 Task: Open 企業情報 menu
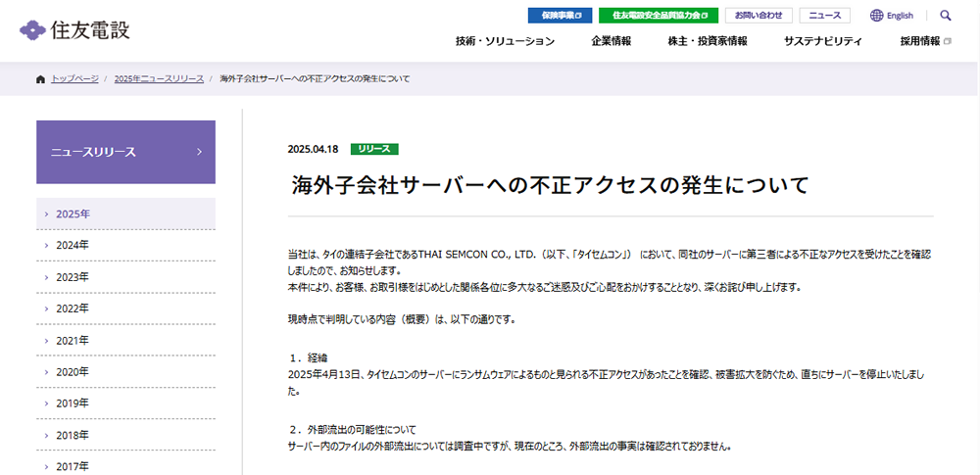tap(612, 41)
